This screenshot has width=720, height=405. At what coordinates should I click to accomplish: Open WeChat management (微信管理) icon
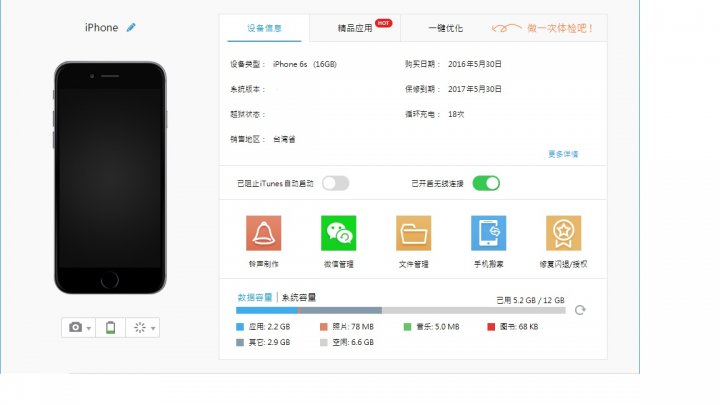(x=338, y=233)
